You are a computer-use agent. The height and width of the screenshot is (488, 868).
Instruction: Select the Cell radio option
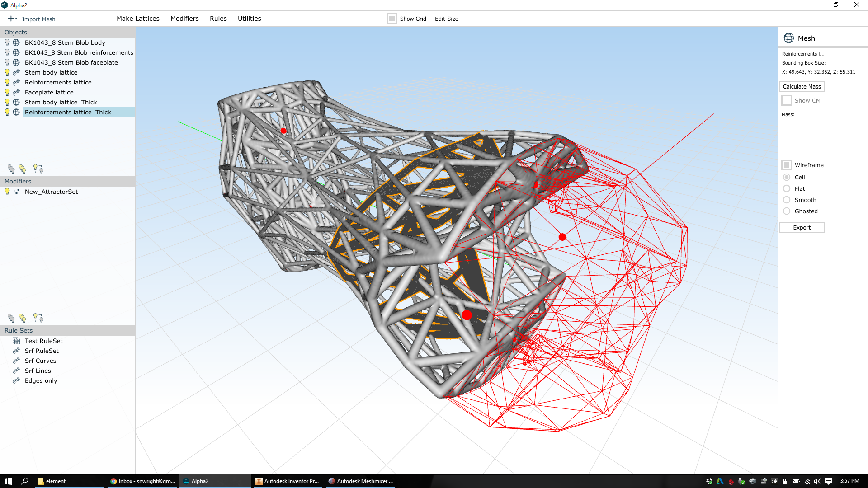pyautogui.click(x=787, y=177)
